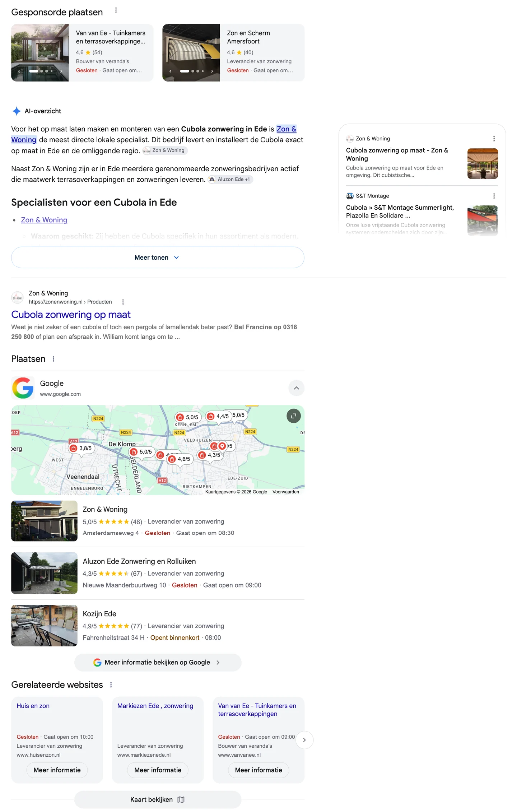Open the Cubola S&T Montage Summerlight source
This screenshot has height=812, width=517.
click(400, 212)
